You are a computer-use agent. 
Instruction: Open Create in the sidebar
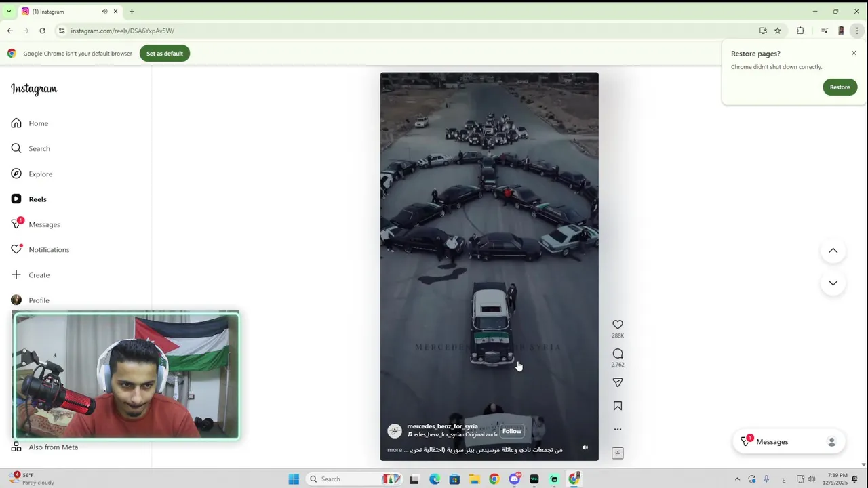pyautogui.click(x=31, y=275)
